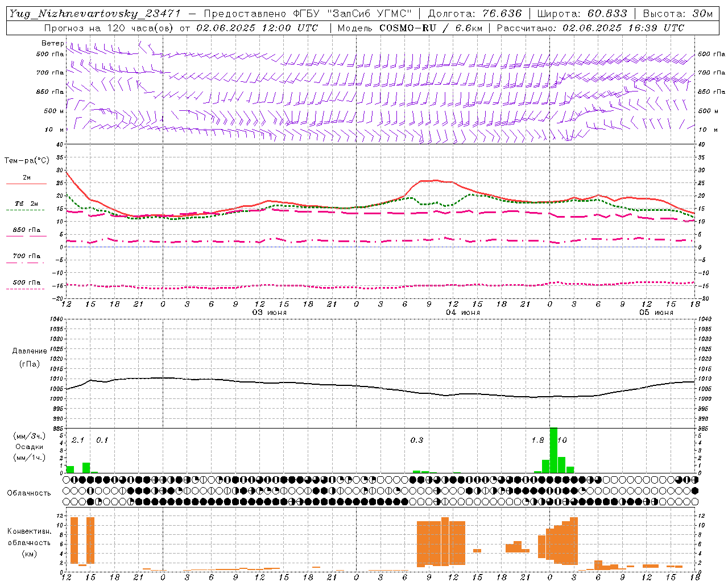
Task: Click the 'Широта: 60.833' header value
Action: (582, 14)
